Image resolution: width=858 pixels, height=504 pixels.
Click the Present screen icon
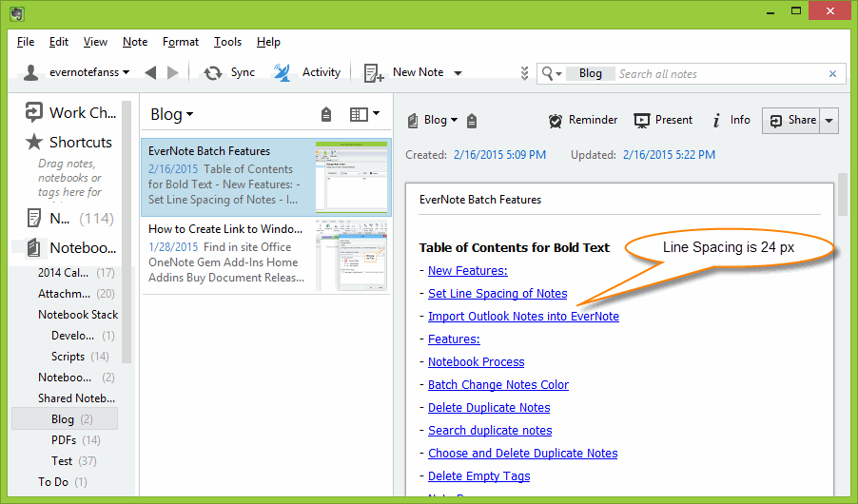click(642, 121)
